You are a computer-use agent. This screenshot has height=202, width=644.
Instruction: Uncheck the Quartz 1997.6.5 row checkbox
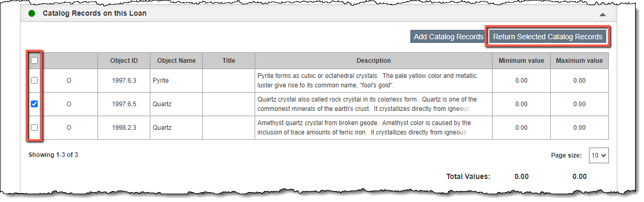coord(34,104)
